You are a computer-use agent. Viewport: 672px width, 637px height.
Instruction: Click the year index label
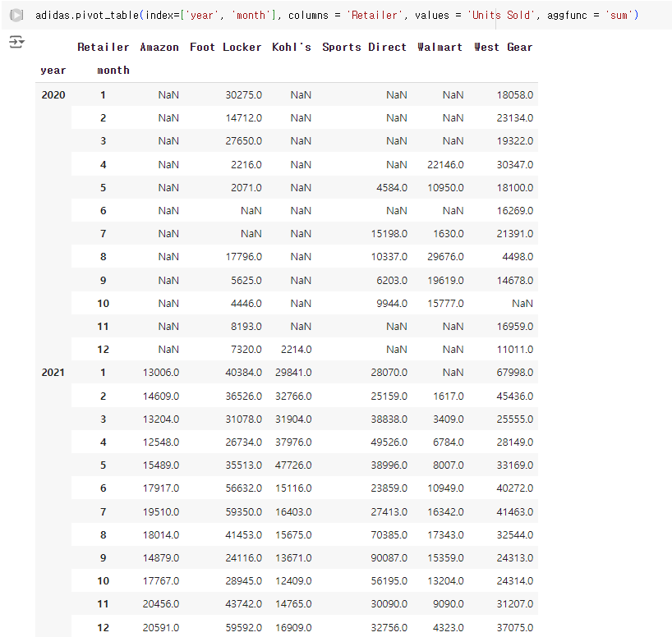tap(53, 71)
